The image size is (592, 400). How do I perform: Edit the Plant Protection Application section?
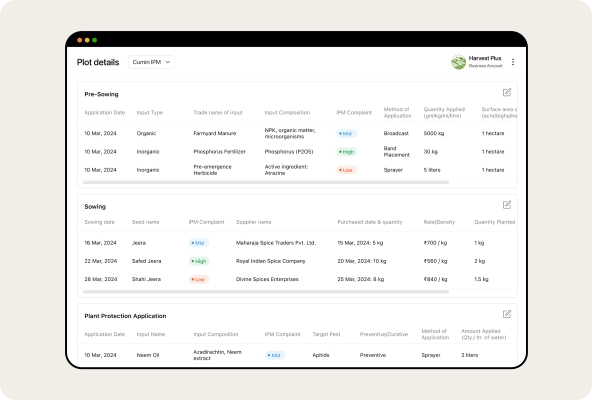(507, 314)
